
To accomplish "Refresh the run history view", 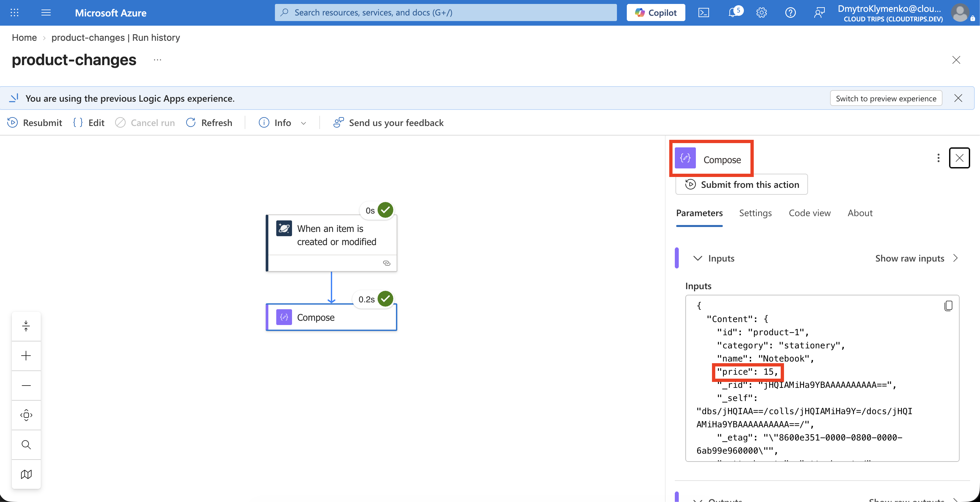I will coord(209,123).
